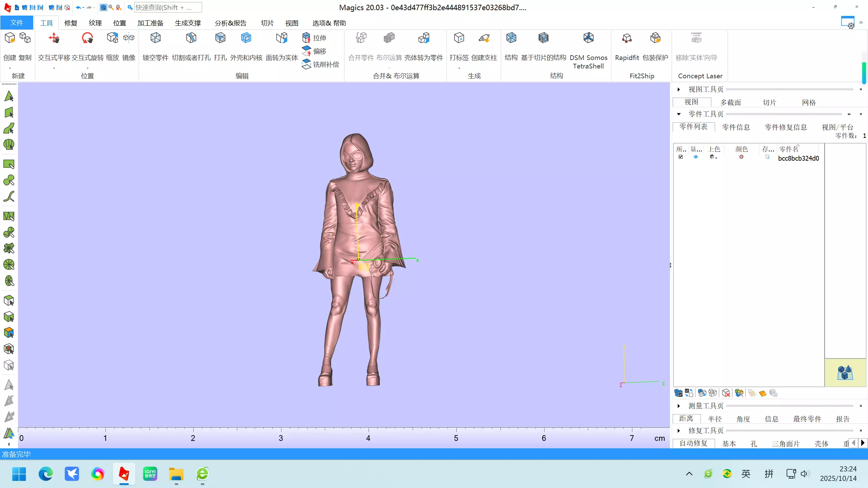Viewport: 868px width, 488px height.
Task: Open the DSM Somos TetraShell tool
Action: (x=588, y=38)
